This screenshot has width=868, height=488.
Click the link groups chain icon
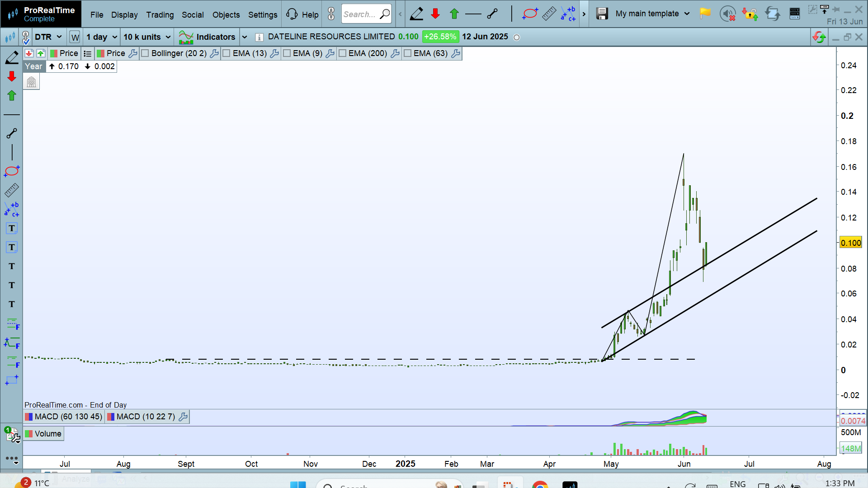click(x=26, y=37)
